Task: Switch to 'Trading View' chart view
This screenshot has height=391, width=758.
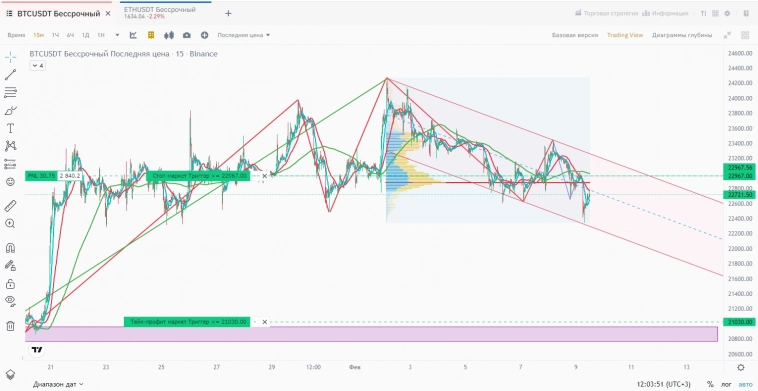Action: click(x=625, y=35)
